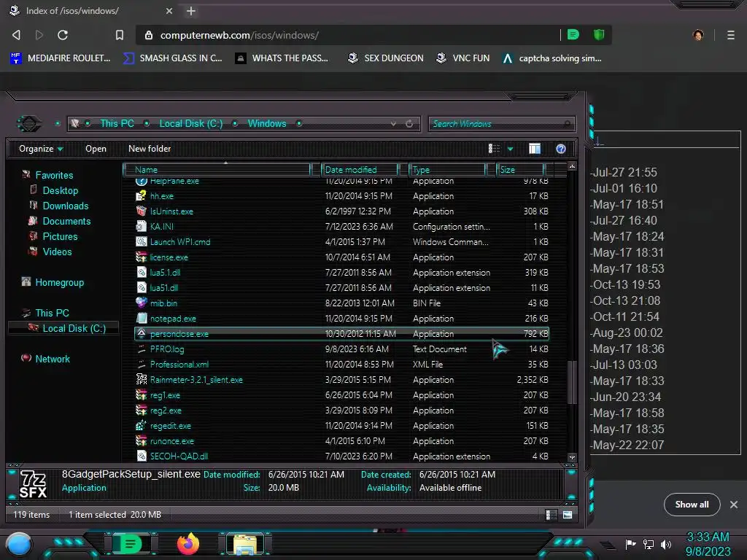Select notepad.exe file icon
This screenshot has height=560, width=747.
(141, 318)
